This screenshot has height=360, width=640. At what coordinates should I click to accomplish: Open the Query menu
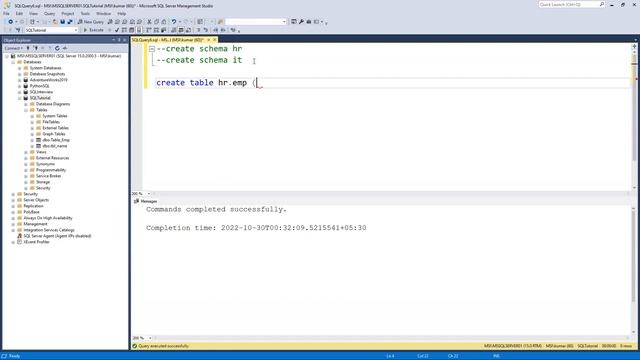click(49, 13)
